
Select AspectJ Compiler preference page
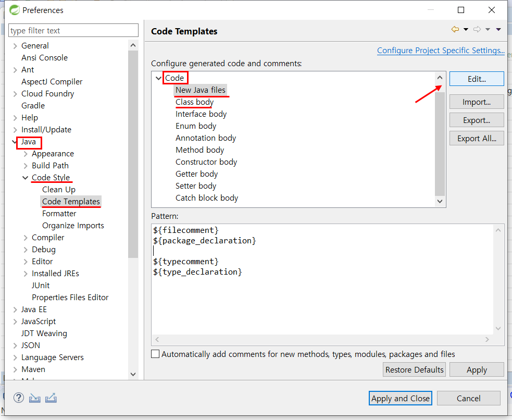click(52, 82)
